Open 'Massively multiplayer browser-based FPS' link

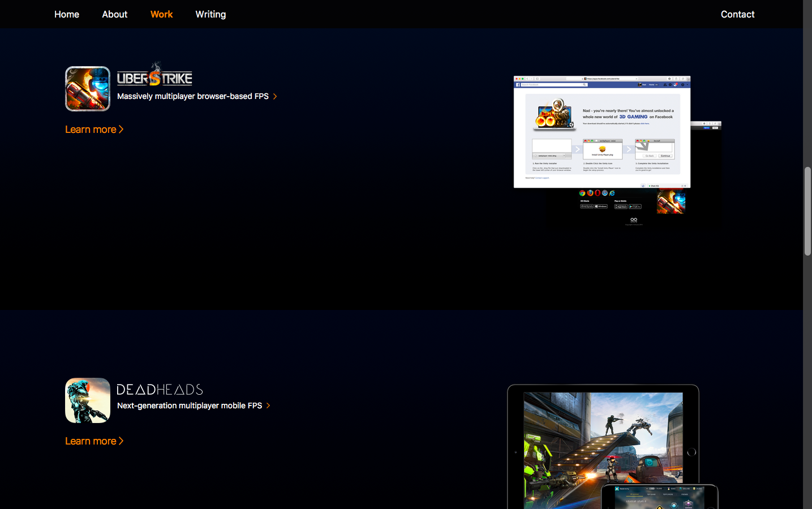point(192,97)
